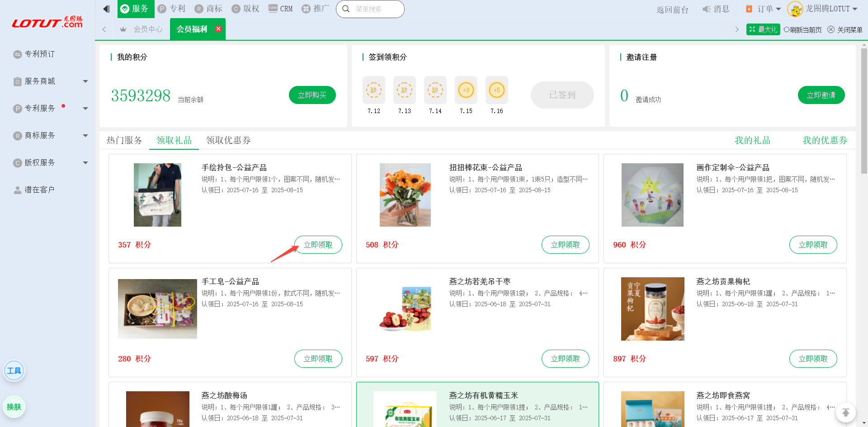Collapse the sidebar with the left arrow icon
The image size is (868, 427).
tap(106, 9)
